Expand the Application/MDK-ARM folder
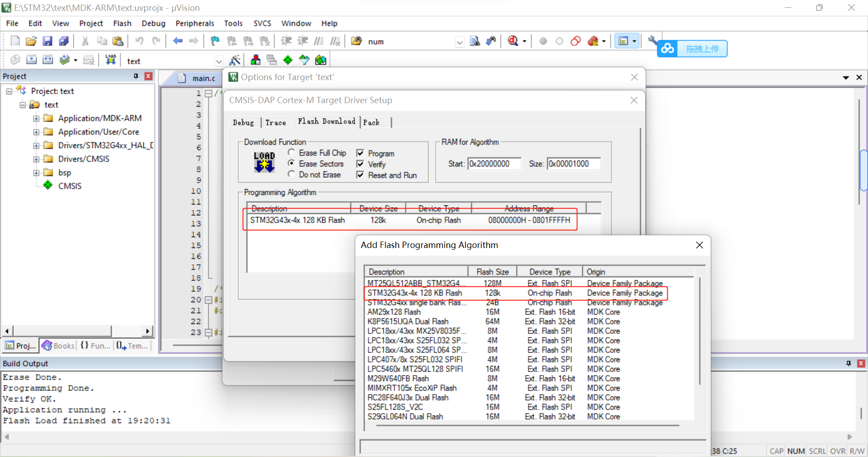The width and height of the screenshot is (868, 457). click(36, 119)
